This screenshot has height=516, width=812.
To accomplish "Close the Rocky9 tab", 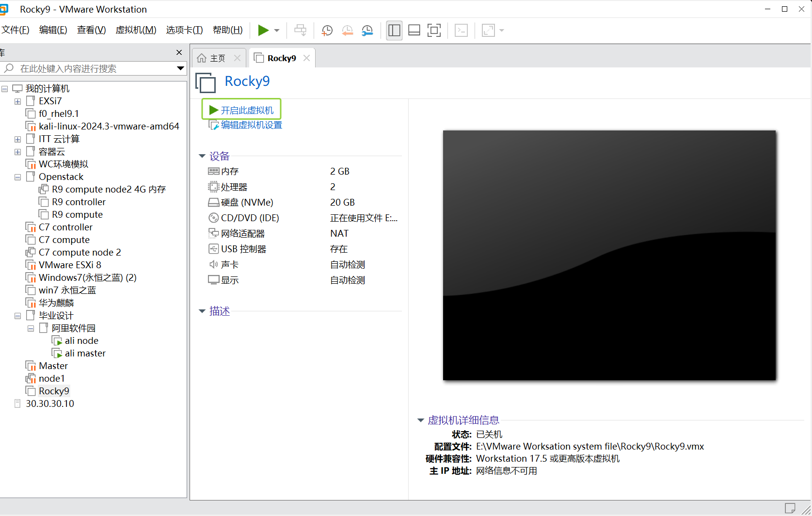I will point(306,58).
